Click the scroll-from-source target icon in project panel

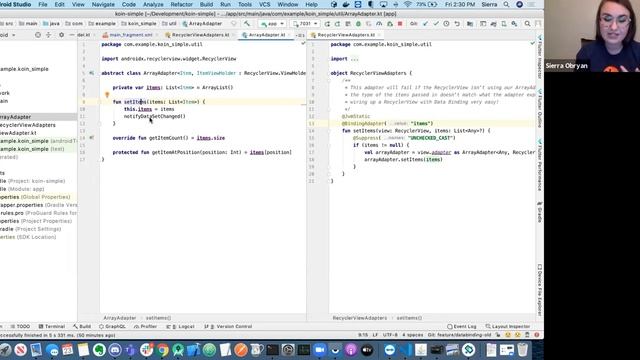pos(38,35)
